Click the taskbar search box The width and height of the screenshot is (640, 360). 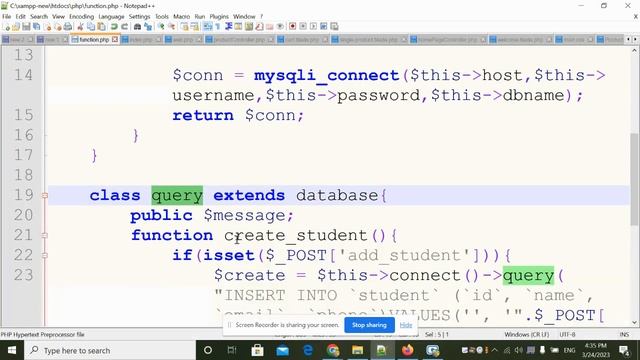pyautogui.click(x=110, y=350)
